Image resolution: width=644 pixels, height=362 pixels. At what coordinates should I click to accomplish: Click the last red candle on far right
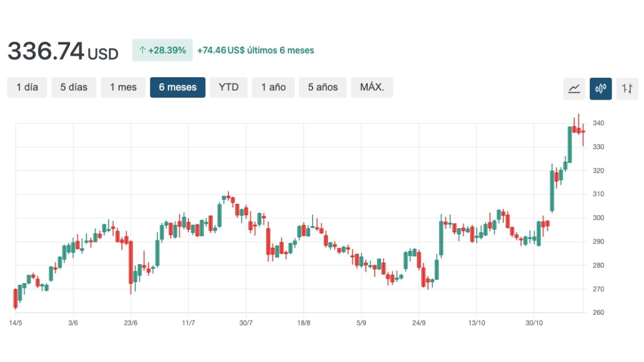coord(583,132)
